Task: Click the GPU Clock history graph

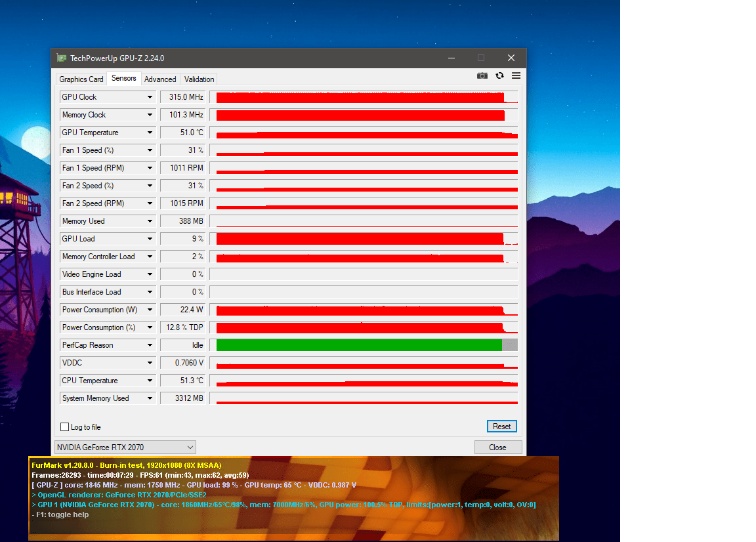Action: pos(364,97)
